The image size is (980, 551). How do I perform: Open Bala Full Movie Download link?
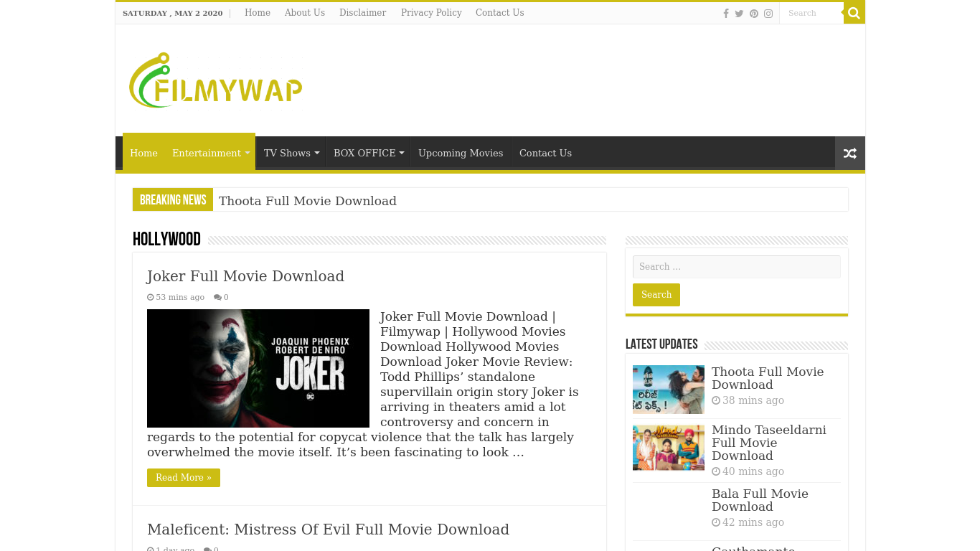pos(760,500)
